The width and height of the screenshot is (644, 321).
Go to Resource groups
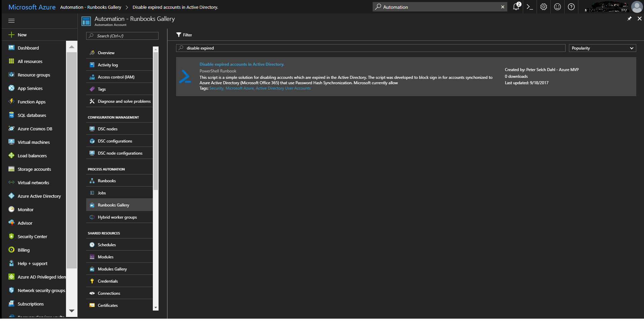pyautogui.click(x=34, y=75)
